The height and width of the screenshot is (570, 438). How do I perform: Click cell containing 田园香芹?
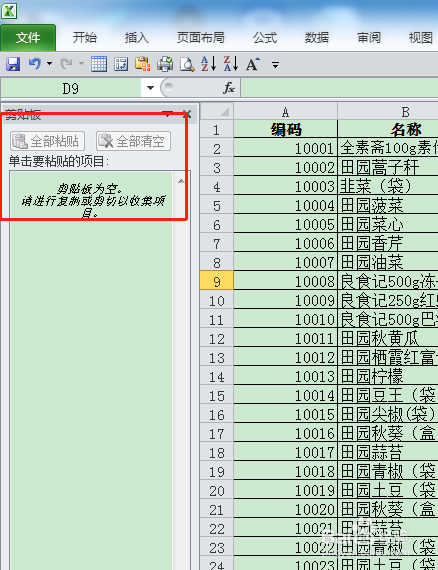(388, 243)
